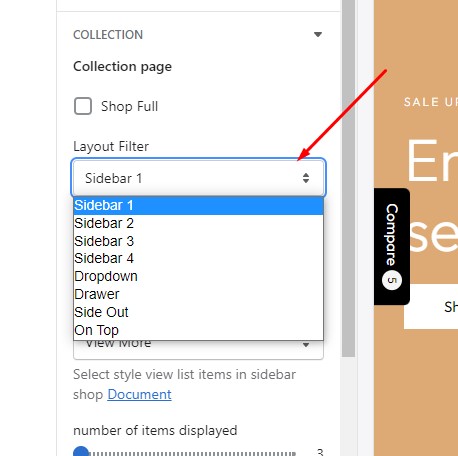Click the Layout Filter up-down arrows icon

coord(306,178)
